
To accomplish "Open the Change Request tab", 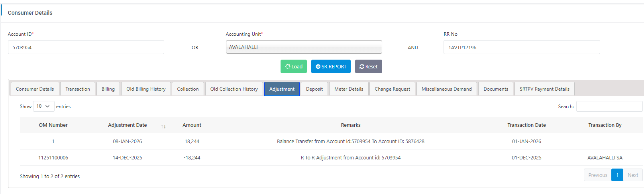I will 392,89.
